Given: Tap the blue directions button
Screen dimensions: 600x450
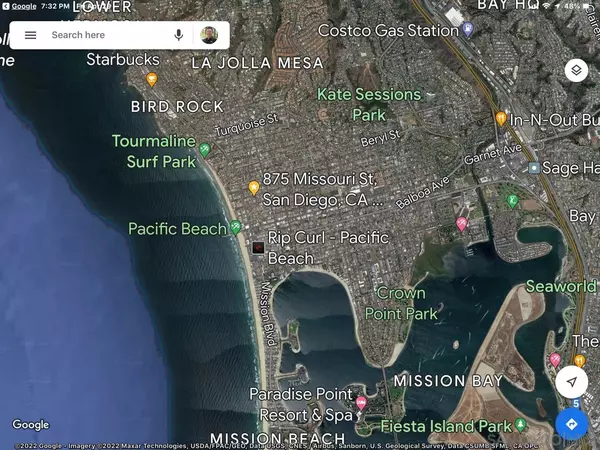Looking at the screenshot, I should (572, 424).
